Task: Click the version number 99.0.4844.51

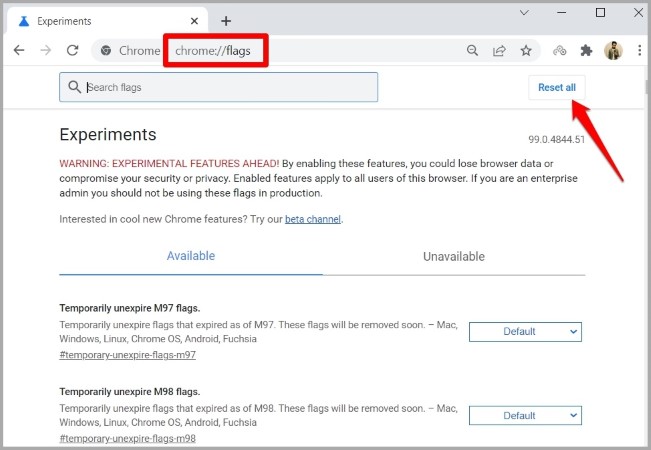Action: 556,139
